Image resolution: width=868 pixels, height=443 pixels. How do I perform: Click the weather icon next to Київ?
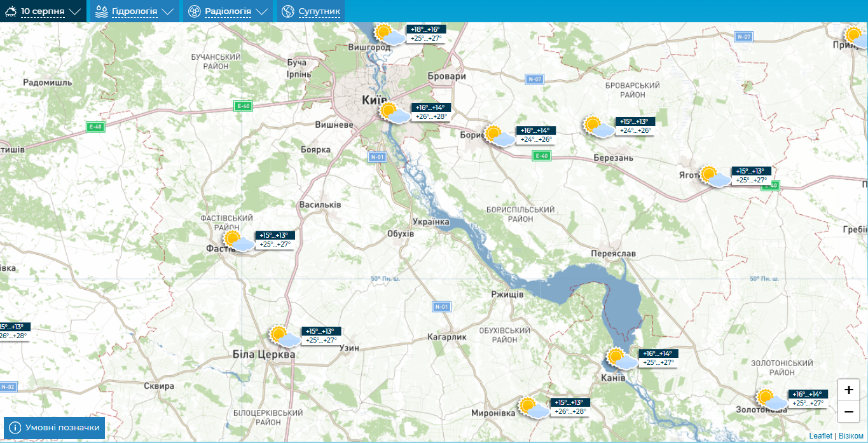point(394,113)
